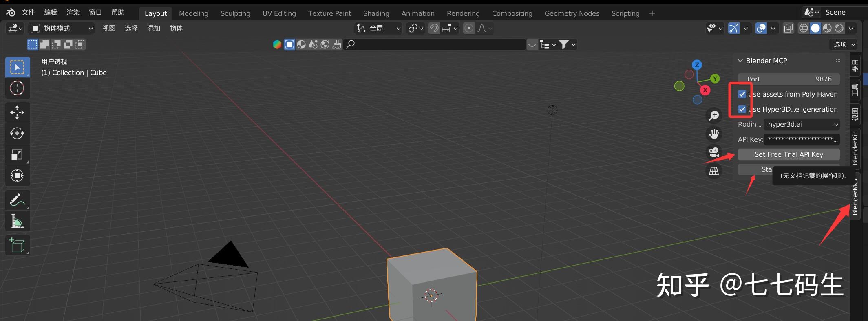Set selection mode to invert
Image resolution: width=868 pixels, height=321 pixels.
[68, 44]
